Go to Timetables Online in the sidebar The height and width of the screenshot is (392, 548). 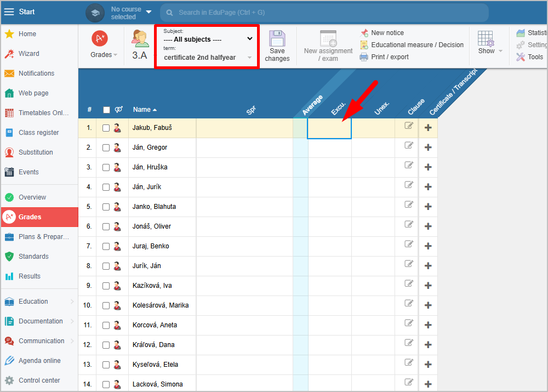tap(43, 113)
